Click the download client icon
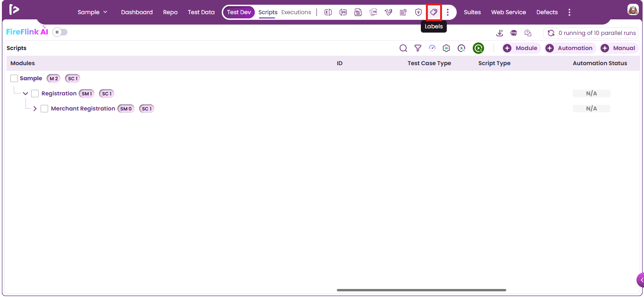The width and height of the screenshot is (644, 297). pos(500,33)
